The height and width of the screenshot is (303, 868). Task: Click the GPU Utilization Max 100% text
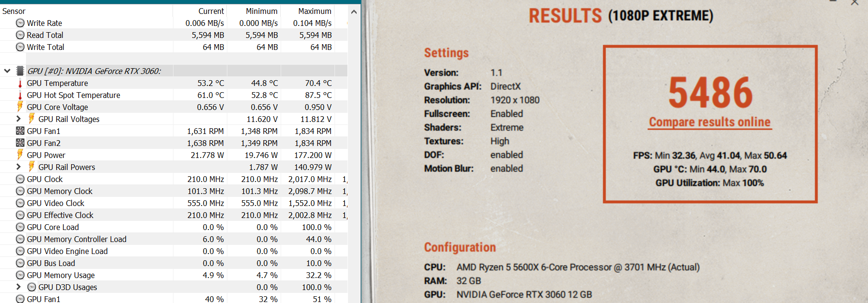709,183
